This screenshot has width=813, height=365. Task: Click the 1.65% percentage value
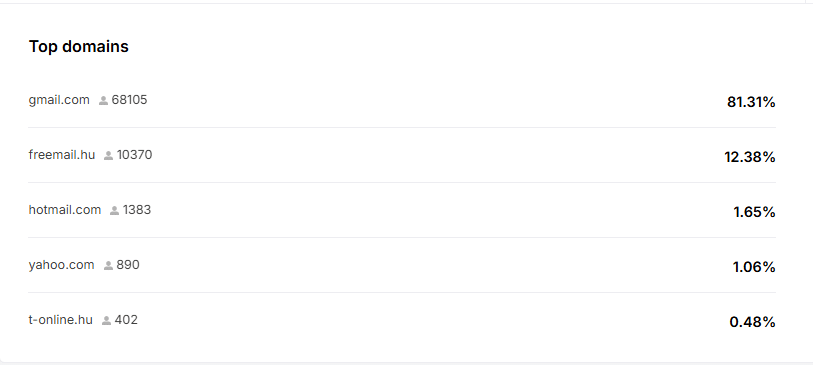pos(754,212)
